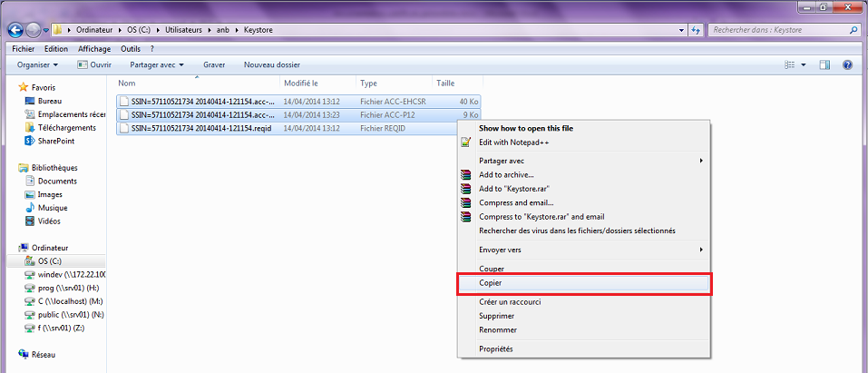Open the Affichage menu
The width and height of the screenshot is (868, 373).
pyautogui.click(x=94, y=49)
